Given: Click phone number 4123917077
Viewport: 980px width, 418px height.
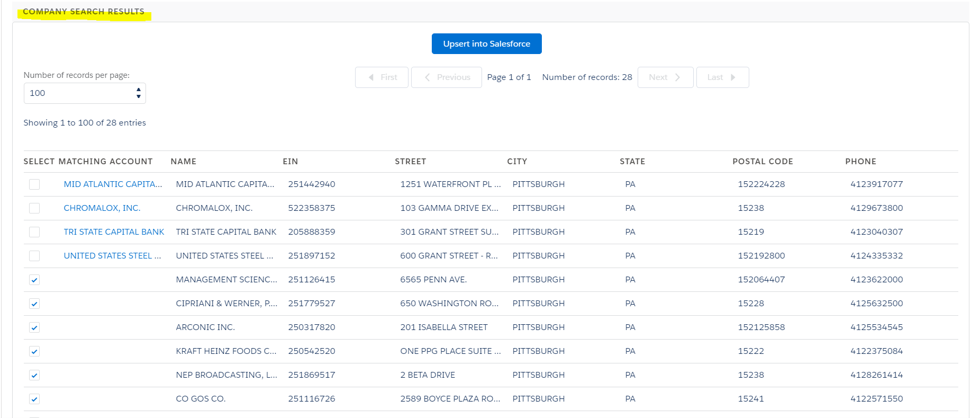Looking at the screenshot, I should click(x=876, y=184).
